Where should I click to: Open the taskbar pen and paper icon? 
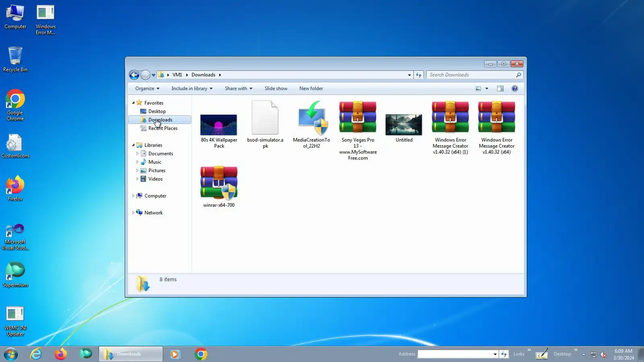tap(542, 354)
